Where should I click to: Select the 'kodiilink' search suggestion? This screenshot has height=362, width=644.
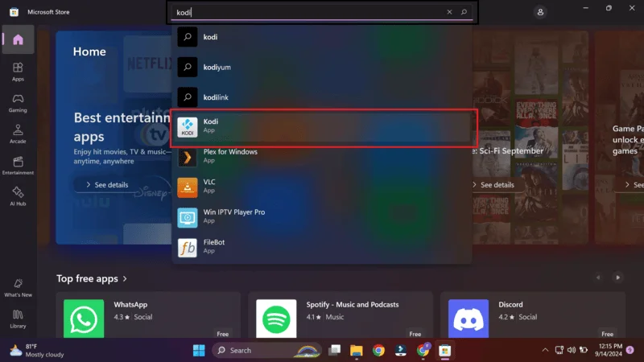click(322, 97)
